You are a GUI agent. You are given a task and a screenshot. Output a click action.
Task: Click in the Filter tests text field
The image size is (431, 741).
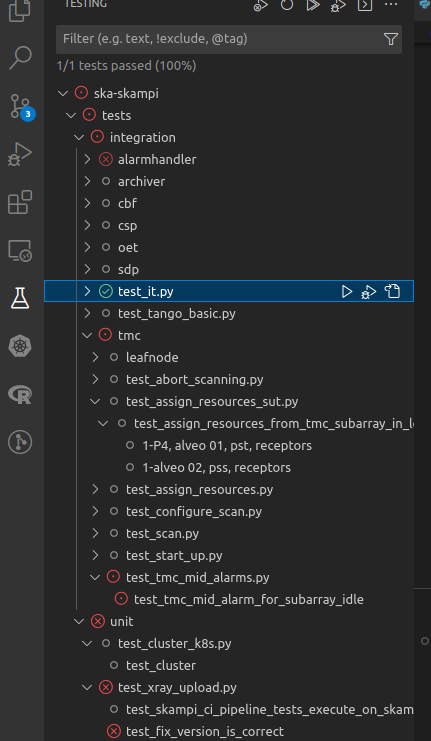[x=220, y=39]
